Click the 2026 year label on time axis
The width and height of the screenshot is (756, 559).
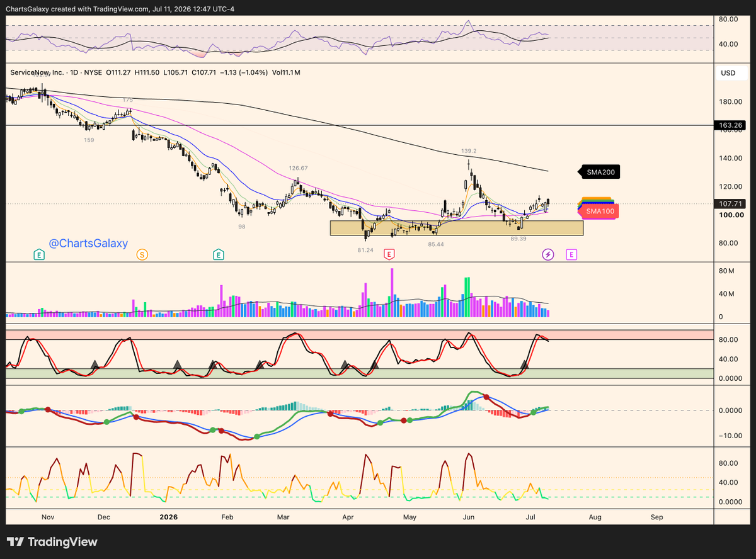pos(168,517)
